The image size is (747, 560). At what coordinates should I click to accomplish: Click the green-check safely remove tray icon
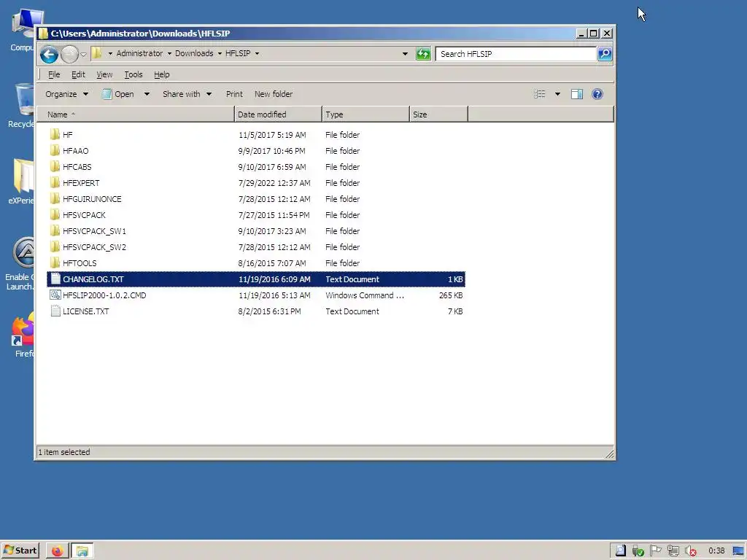tap(638, 551)
